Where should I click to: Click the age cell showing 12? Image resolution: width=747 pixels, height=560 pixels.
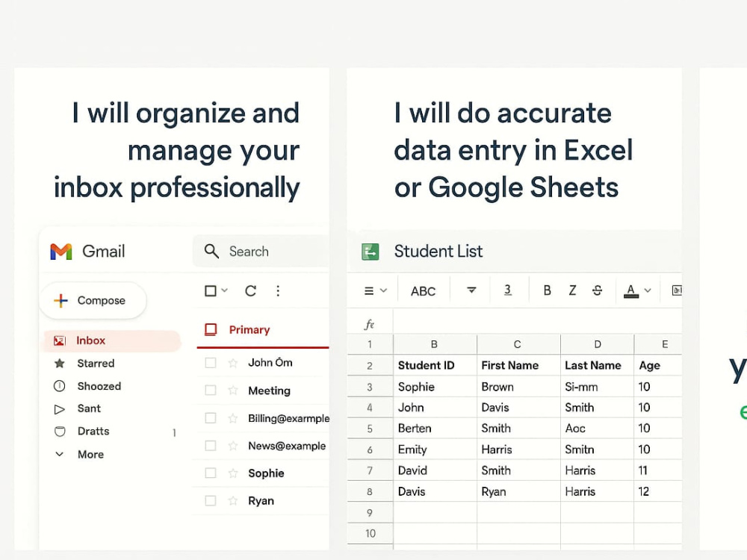(x=658, y=491)
